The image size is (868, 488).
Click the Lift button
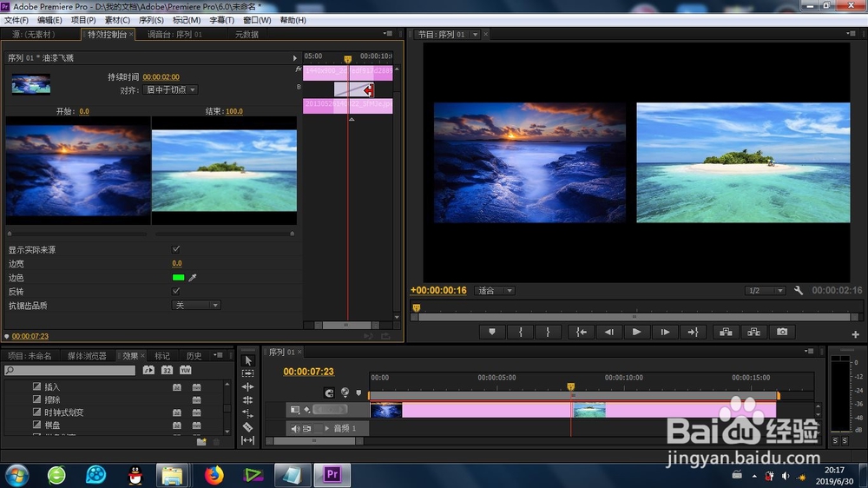click(x=726, y=332)
